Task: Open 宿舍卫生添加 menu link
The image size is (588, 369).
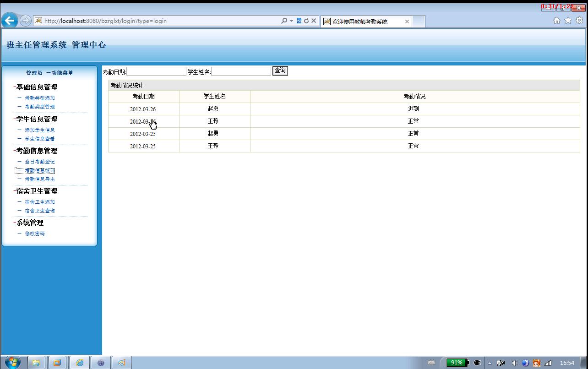Action: click(39, 202)
